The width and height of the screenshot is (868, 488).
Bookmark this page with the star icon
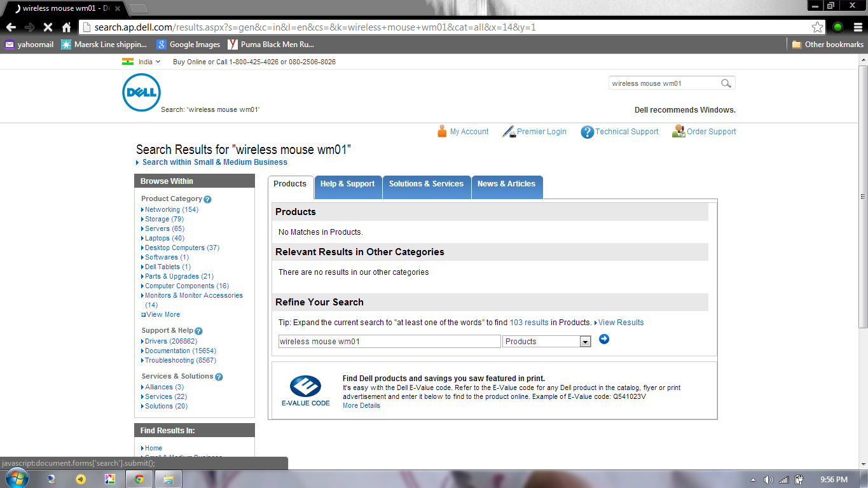click(x=817, y=27)
